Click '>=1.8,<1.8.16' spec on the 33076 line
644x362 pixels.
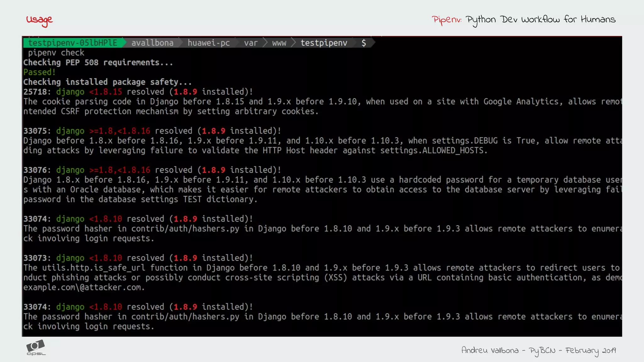click(x=120, y=170)
